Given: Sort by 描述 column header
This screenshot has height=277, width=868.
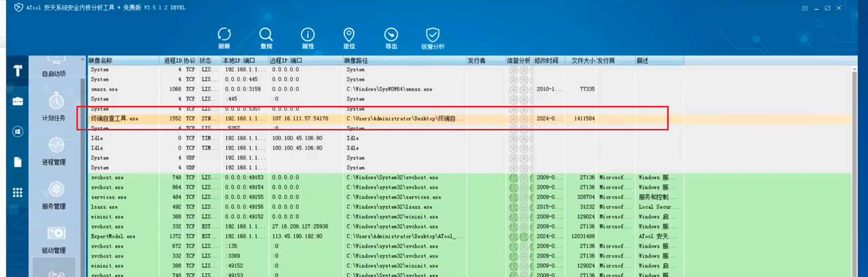Looking at the screenshot, I should pyautogui.click(x=659, y=60).
